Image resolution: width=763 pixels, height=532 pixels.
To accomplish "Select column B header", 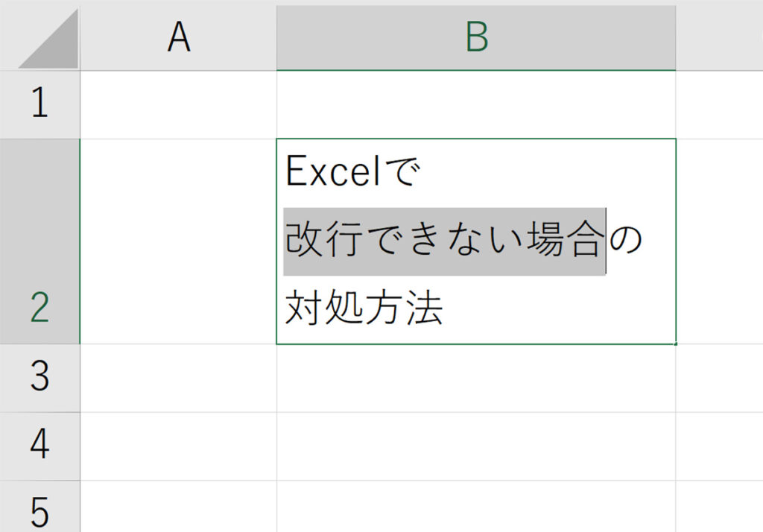I will pyautogui.click(x=476, y=38).
